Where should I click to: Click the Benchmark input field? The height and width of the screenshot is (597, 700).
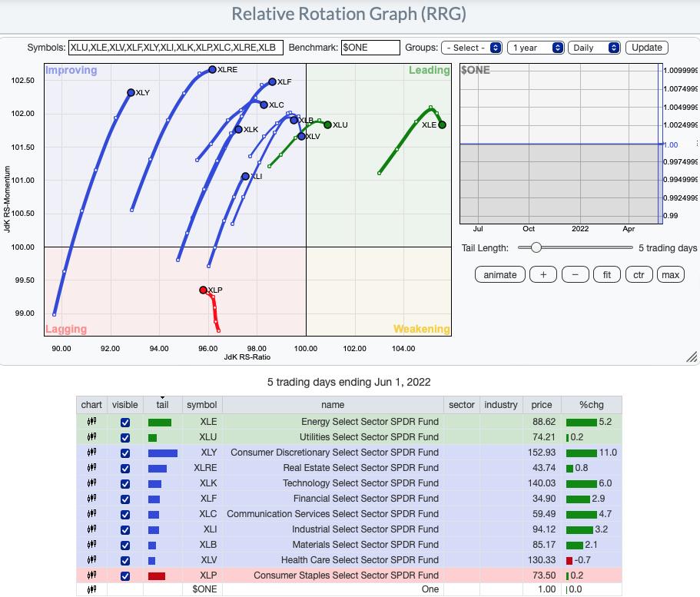point(370,48)
